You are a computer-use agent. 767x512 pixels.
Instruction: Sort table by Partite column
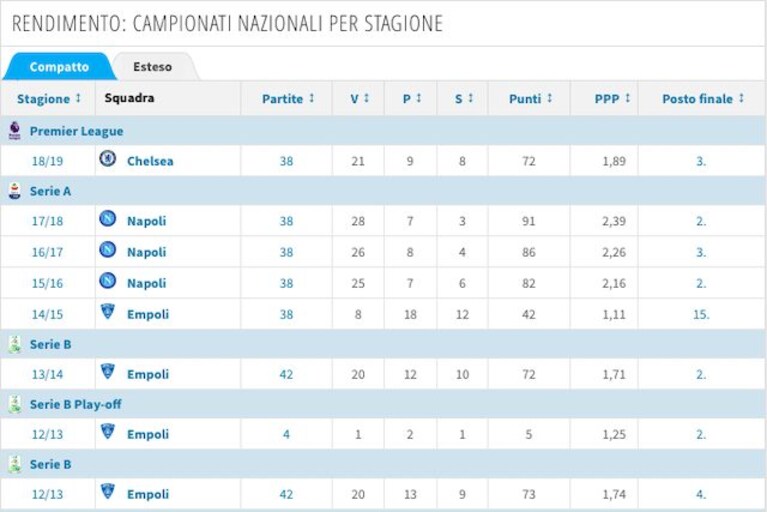click(288, 99)
